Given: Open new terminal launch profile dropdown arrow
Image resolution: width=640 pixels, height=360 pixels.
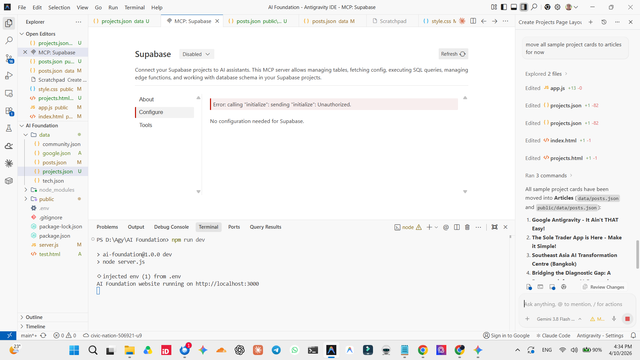Looking at the screenshot, I should 436,227.
